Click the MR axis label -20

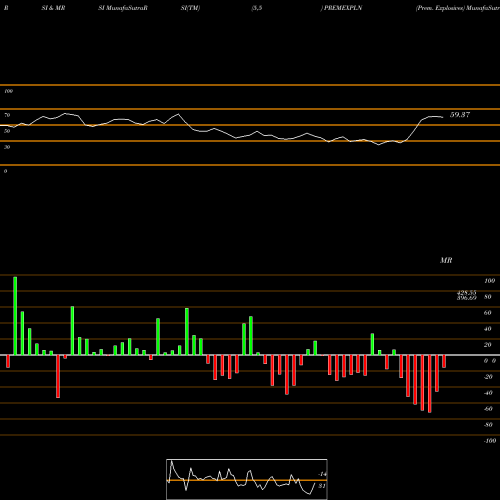(488, 377)
